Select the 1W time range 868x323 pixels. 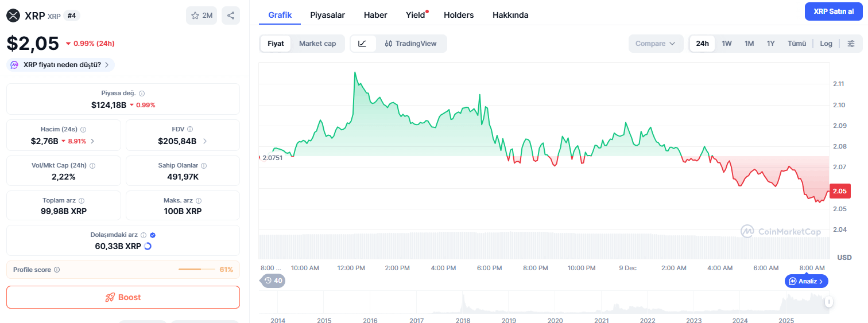(x=727, y=44)
